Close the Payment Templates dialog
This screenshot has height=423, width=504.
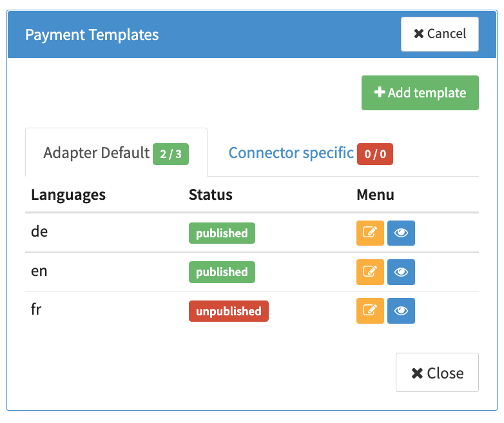tap(436, 373)
